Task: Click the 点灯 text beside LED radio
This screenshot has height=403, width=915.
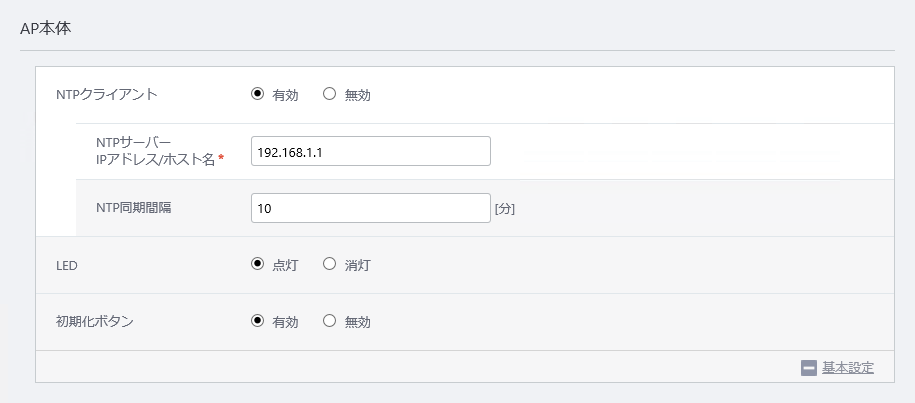Action: [285, 266]
